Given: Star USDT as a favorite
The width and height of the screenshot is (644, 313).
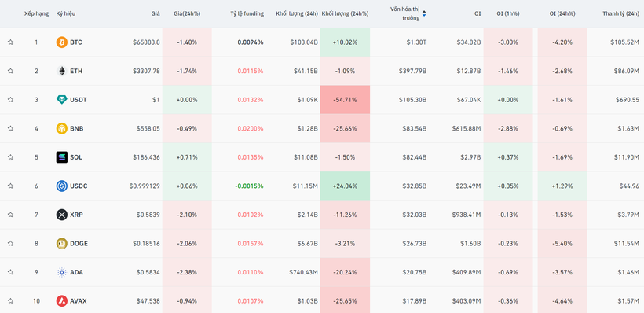Looking at the screenshot, I should tap(11, 100).
